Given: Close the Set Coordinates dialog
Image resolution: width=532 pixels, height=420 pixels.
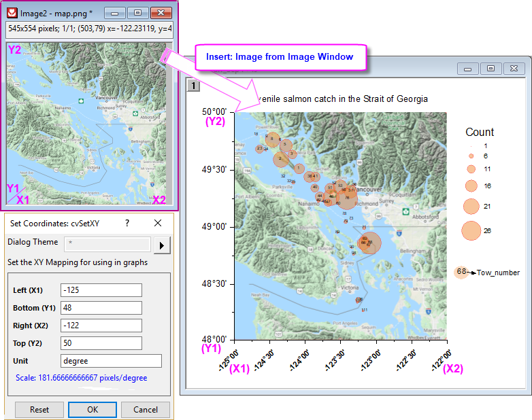Looking at the screenshot, I should 158,223.
